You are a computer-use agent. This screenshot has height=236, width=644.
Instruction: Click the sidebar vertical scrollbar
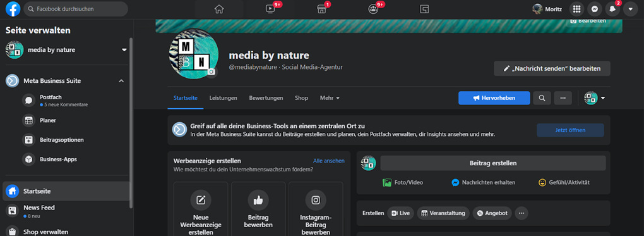131,123
